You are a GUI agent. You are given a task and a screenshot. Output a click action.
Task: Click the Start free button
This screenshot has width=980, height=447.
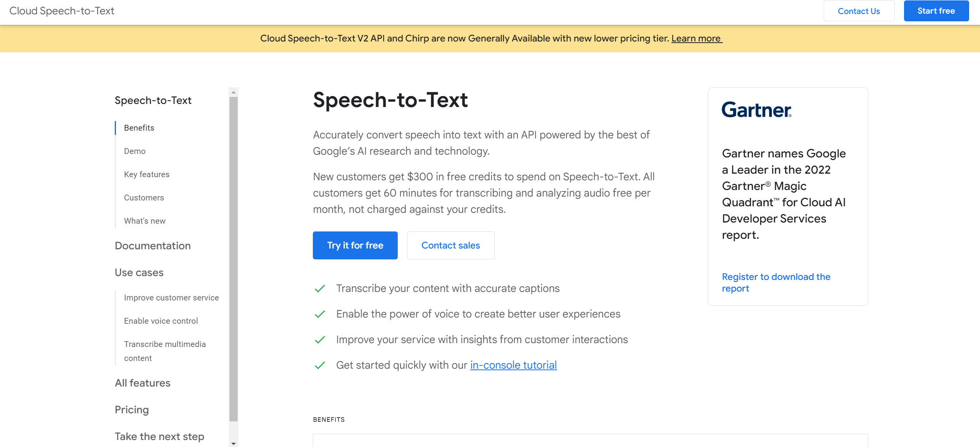[936, 10]
